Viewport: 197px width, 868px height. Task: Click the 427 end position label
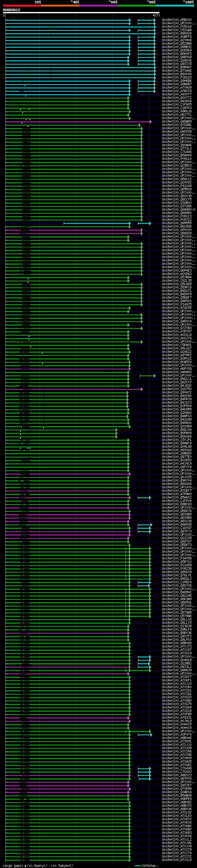coord(155,15)
